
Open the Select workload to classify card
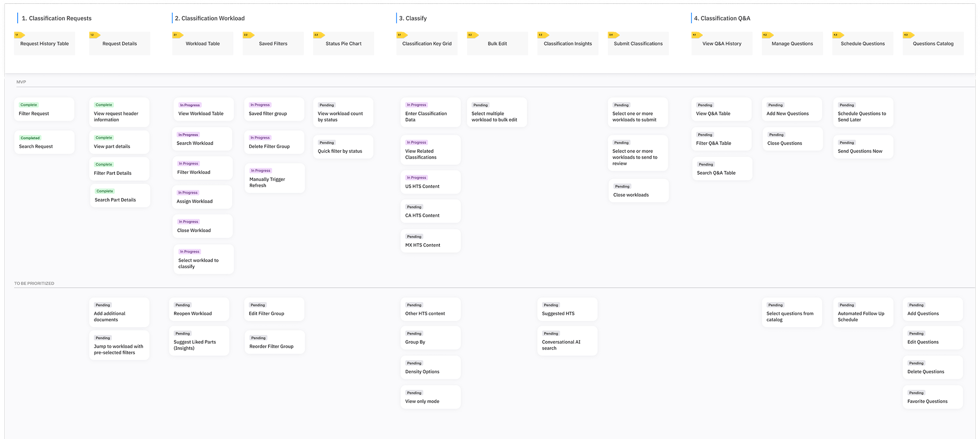tap(204, 259)
